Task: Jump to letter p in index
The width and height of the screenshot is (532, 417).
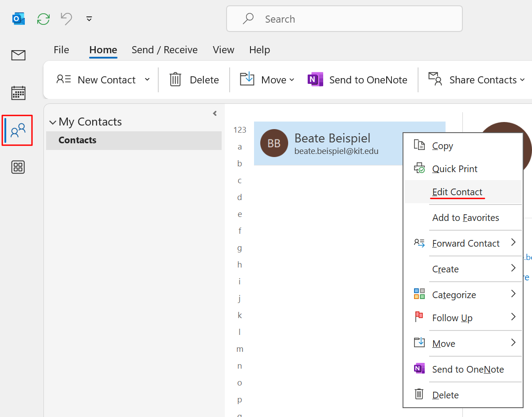Action: pos(240,400)
